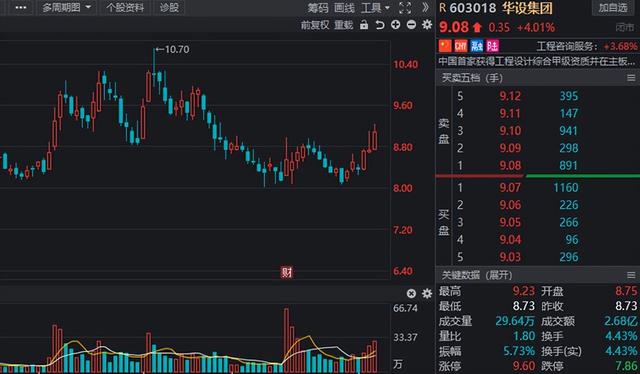Click buy volume 1160
The image size is (640, 374).
click(x=566, y=187)
